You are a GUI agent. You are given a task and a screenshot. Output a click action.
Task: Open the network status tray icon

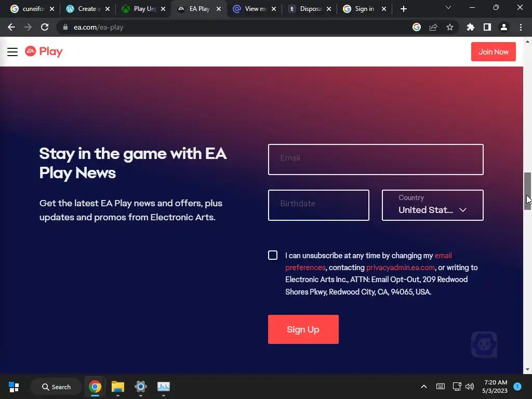(x=457, y=387)
